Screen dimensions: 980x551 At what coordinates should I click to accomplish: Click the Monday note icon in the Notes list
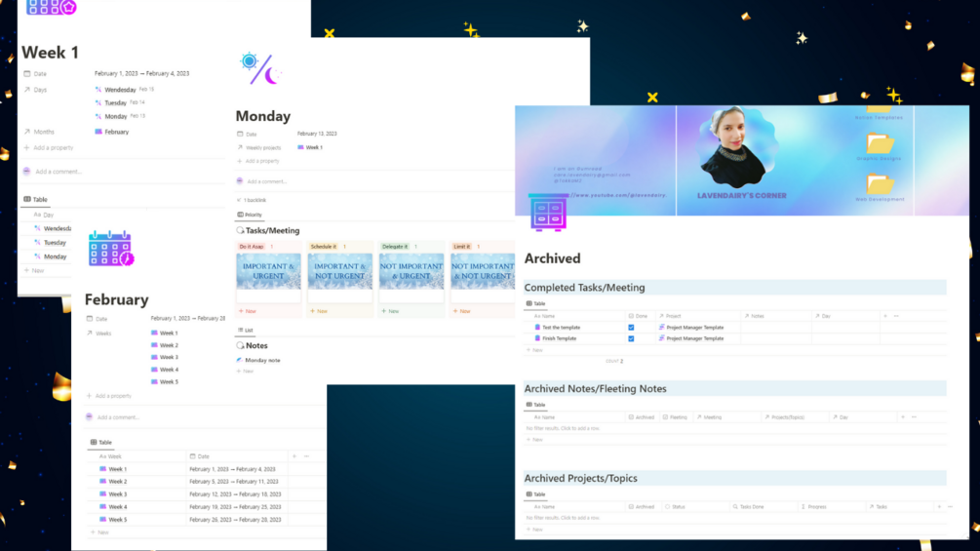pyautogui.click(x=239, y=361)
